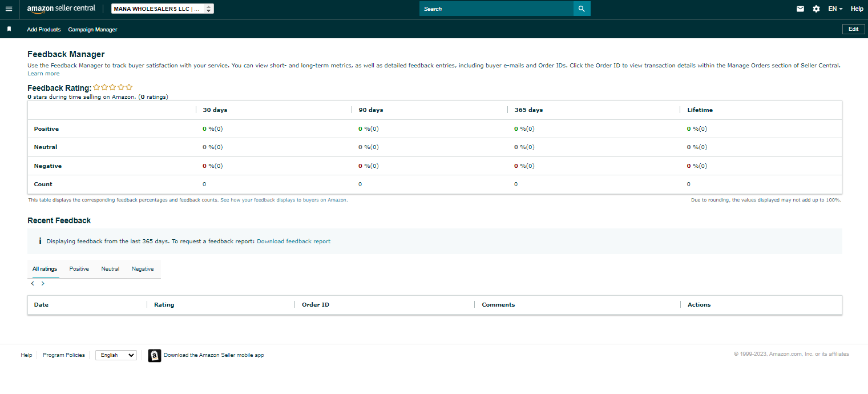This screenshot has height=394, width=868.
Task: Click the Feedback Rating stars
Action: 113,87
